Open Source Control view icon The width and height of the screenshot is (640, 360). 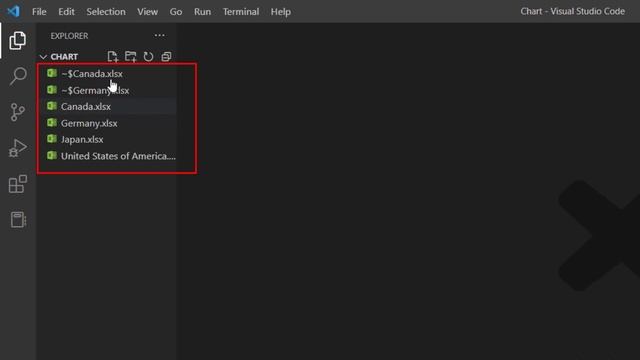pyautogui.click(x=18, y=112)
